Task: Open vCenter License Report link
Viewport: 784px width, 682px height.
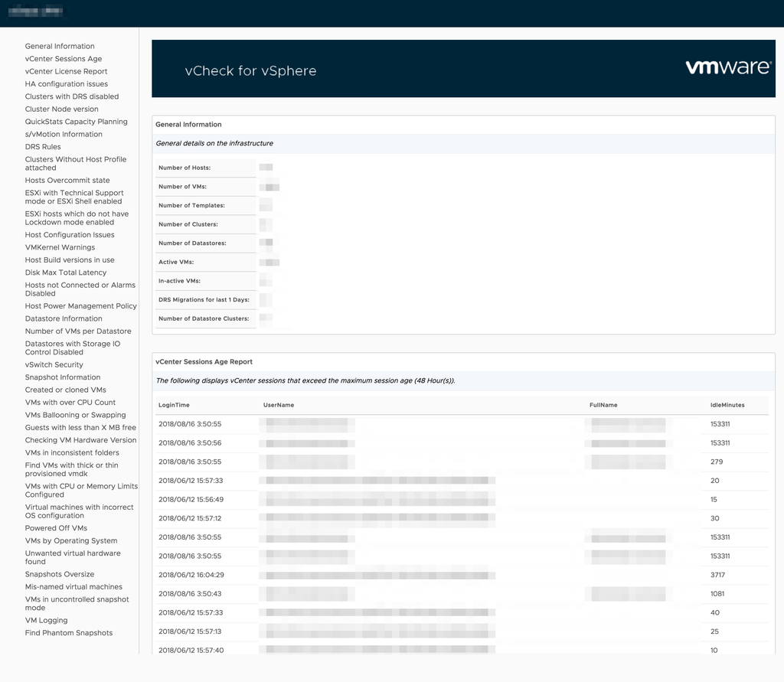Action: click(66, 71)
